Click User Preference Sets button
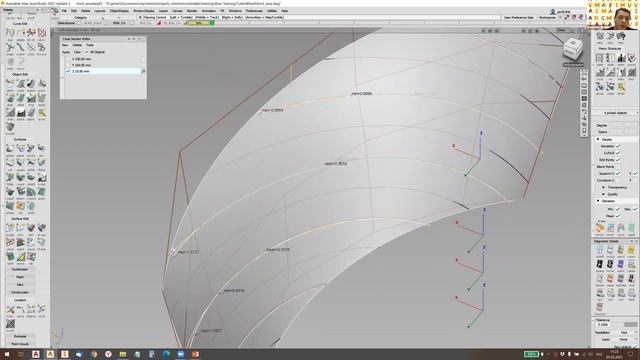640x360 pixels. 518,18
